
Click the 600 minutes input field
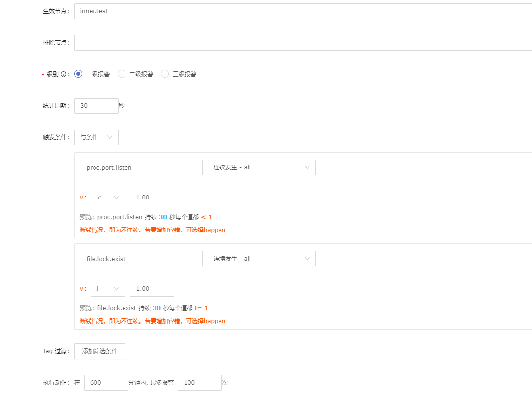point(106,383)
